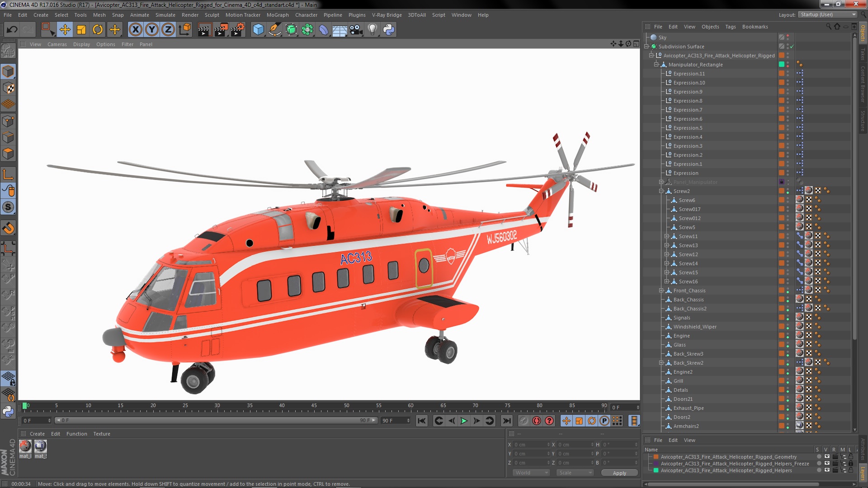Image resolution: width=868 pixels, height=488 pixels.
Task: Collapse the Manipulator_Rectangle node
Action: click(x=656, y=65)
